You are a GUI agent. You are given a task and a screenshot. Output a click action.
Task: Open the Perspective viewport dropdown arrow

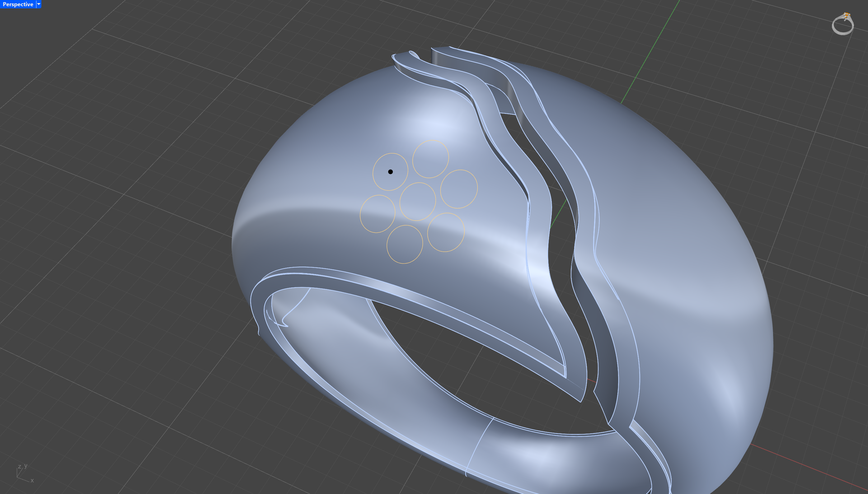tap(39, 4)
